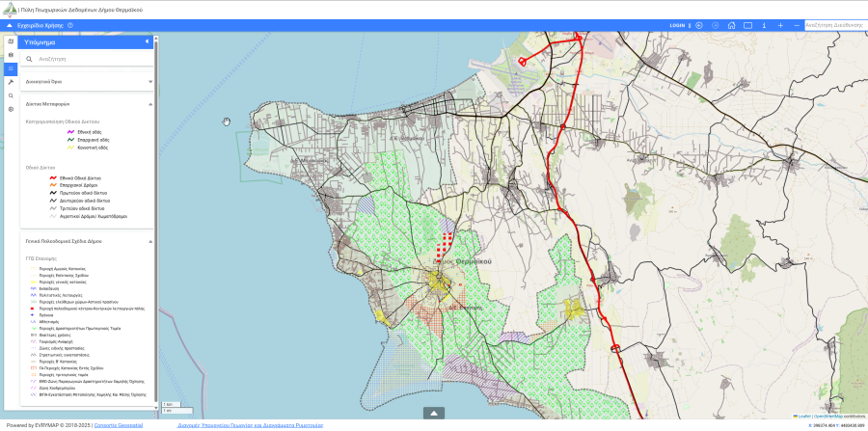Open the settings gear sidebar icon

[x=11, y=110]
